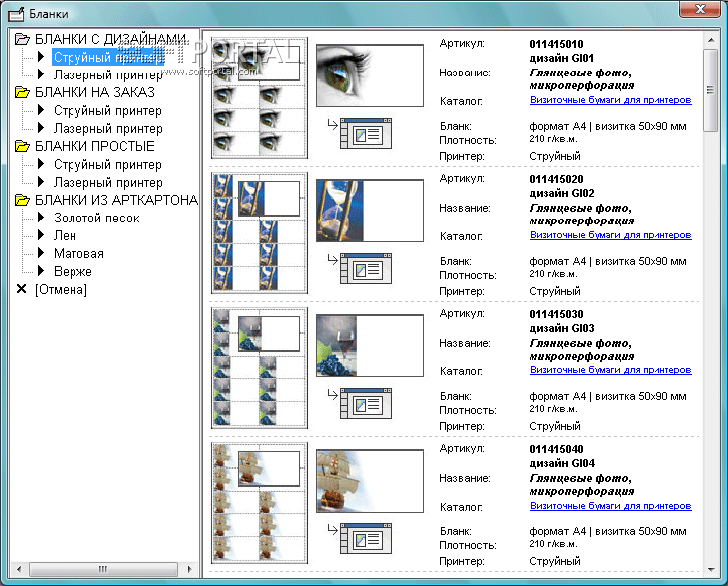Viewport: 728px width, 586px height.
Task: Click the дизайн GI02 text
Action: pos(562,193)
